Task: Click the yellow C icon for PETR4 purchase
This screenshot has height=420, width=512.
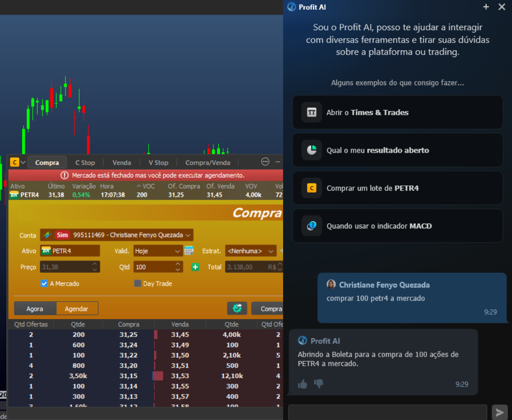Action: [x=312, y=188]
